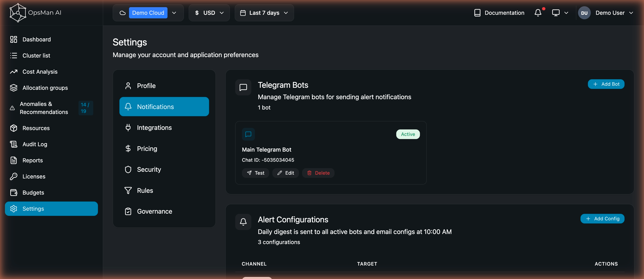Click the OpsMan AI logo icon

[17, 13]
